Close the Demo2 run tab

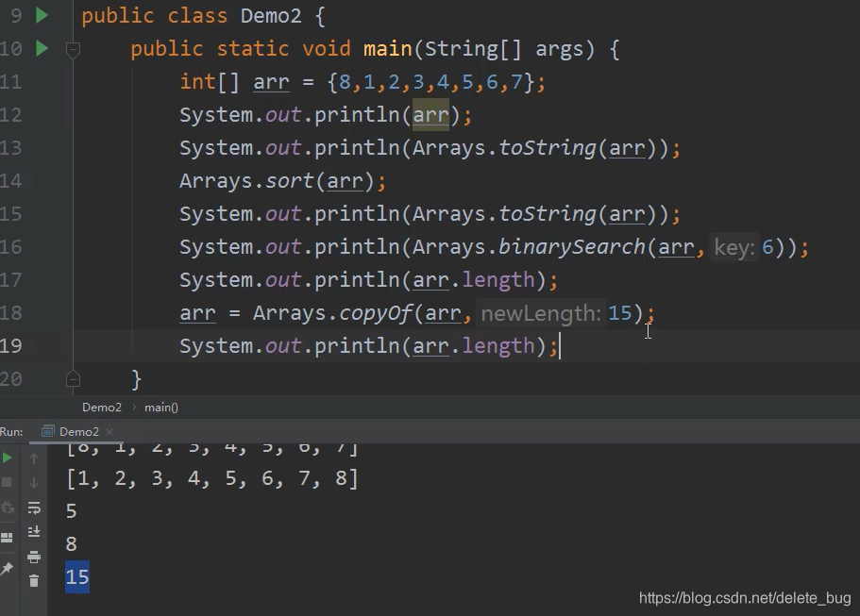click(110, 432)
